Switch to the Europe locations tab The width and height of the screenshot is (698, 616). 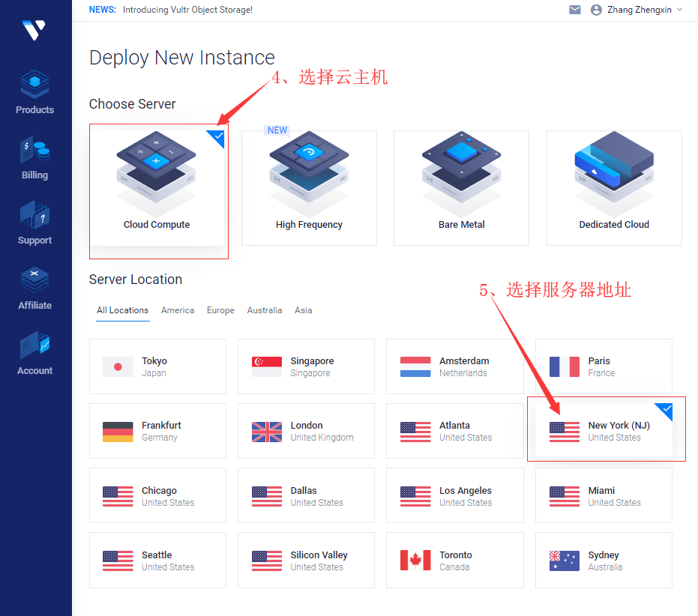(x=220, y=309)
